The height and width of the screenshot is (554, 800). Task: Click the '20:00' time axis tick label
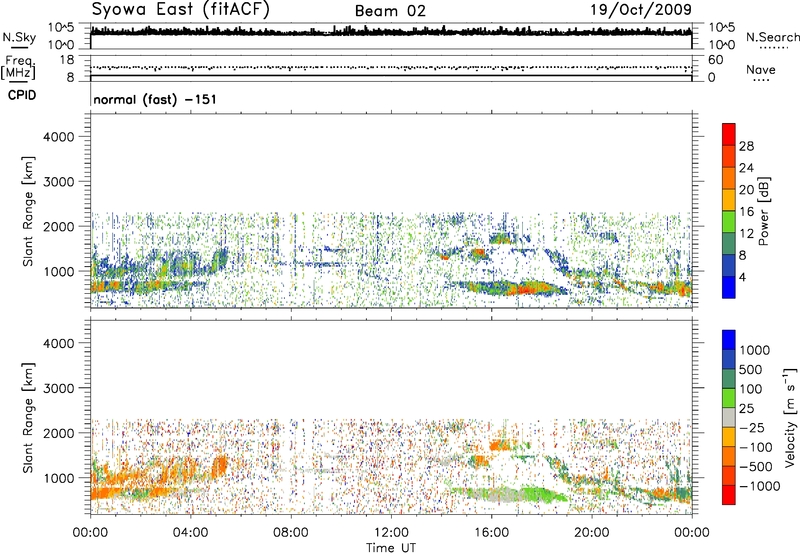[x=591, y=533]
